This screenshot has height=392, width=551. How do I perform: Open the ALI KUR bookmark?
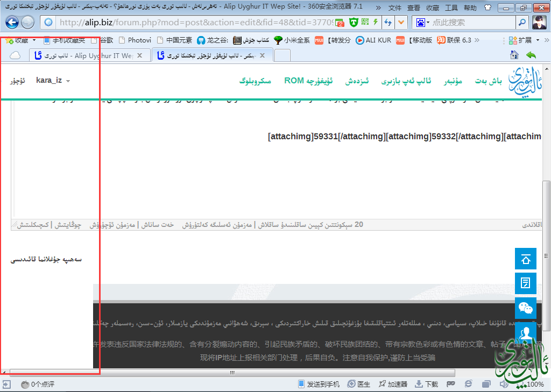pos(373,40)
